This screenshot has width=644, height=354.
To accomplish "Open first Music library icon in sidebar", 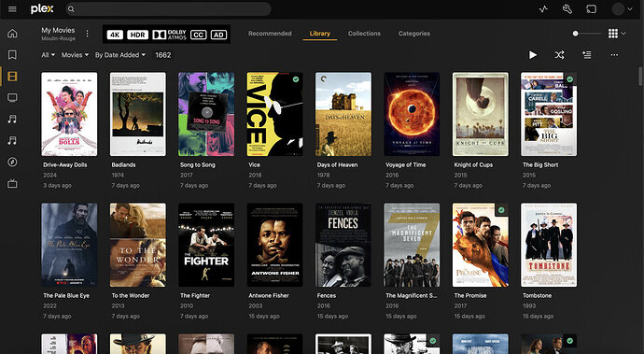I will pyautogui.click(x=12, y=120).
